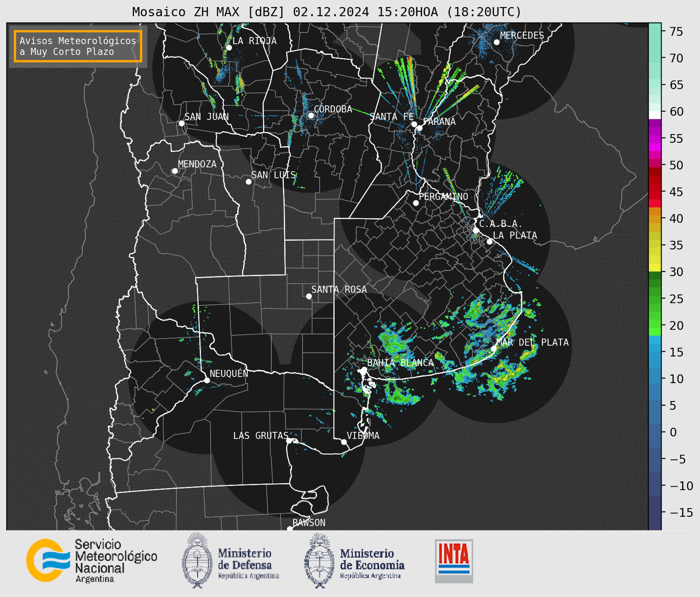The width and height of the screenshot is (700, 597).
Task: Click the C.A.B.A. city marker dot
Action: 476,230
